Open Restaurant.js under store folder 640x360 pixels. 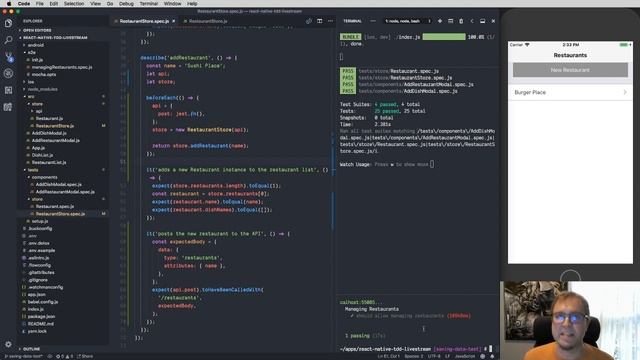pos(49,118)
